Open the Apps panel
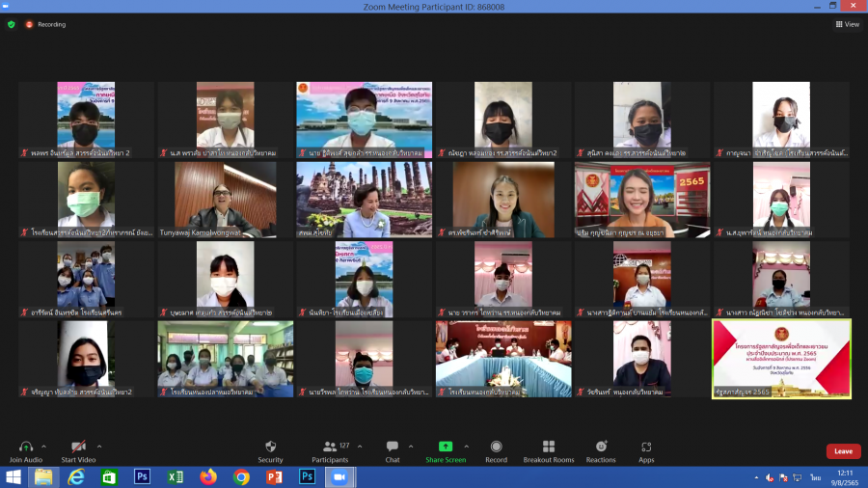868x488 pixels. [x=646, y=447]
